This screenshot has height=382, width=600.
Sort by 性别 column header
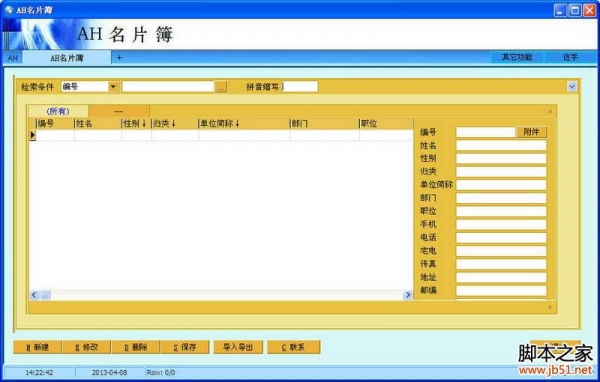click(137, 124)
